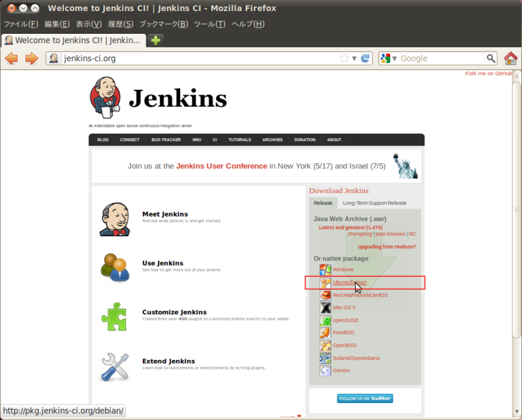Click the Windows package icon
Screen dimensions: 522x420
pos(325,269)
